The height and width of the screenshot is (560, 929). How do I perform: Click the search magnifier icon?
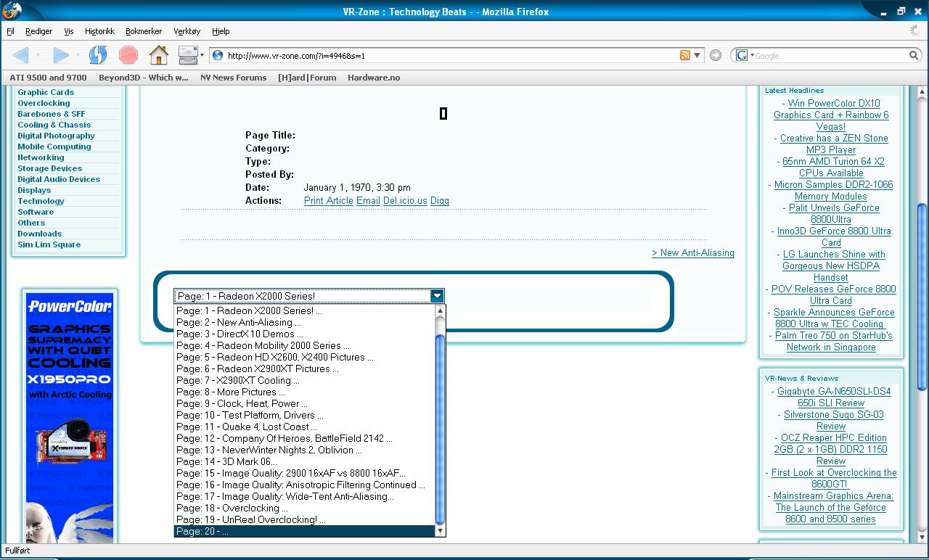pyautogui.click(x=914, y=55)
